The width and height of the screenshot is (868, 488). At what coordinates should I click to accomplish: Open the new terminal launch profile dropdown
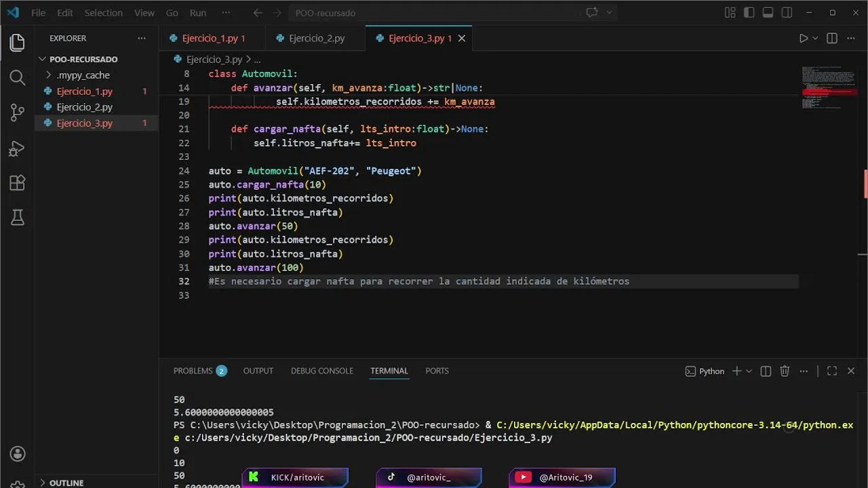click(749, 371)
